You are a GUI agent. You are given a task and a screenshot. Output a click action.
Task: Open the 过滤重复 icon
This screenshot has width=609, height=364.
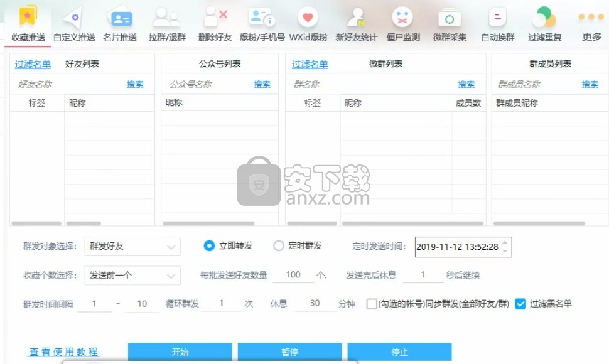tap(544, 18)
